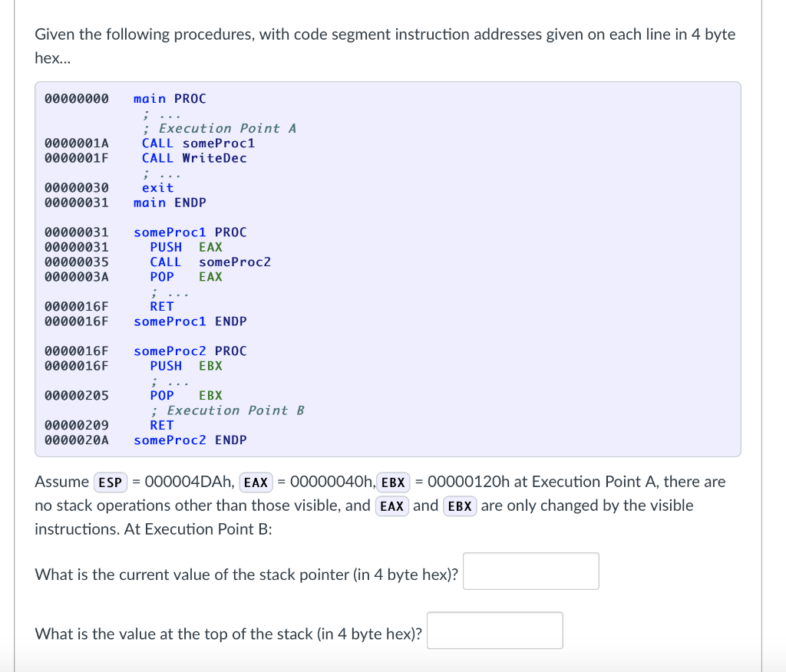786x672 pixels.
Task: Click the stack pointer answer input field
Action: tap(530, 571)
